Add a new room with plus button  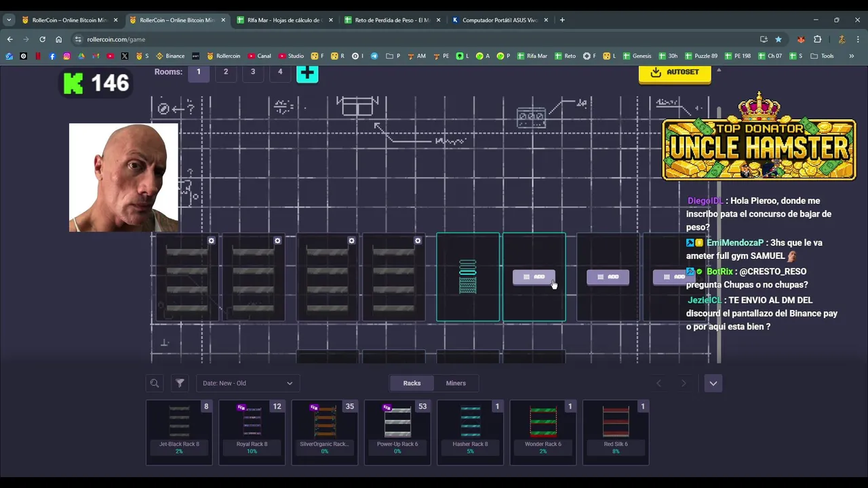pyautogui.click(x=307, y=73)
